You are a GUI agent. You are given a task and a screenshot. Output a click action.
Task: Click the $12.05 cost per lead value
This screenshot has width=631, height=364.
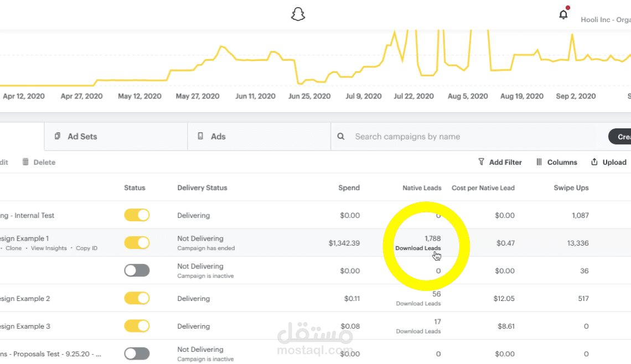point(504,298)
